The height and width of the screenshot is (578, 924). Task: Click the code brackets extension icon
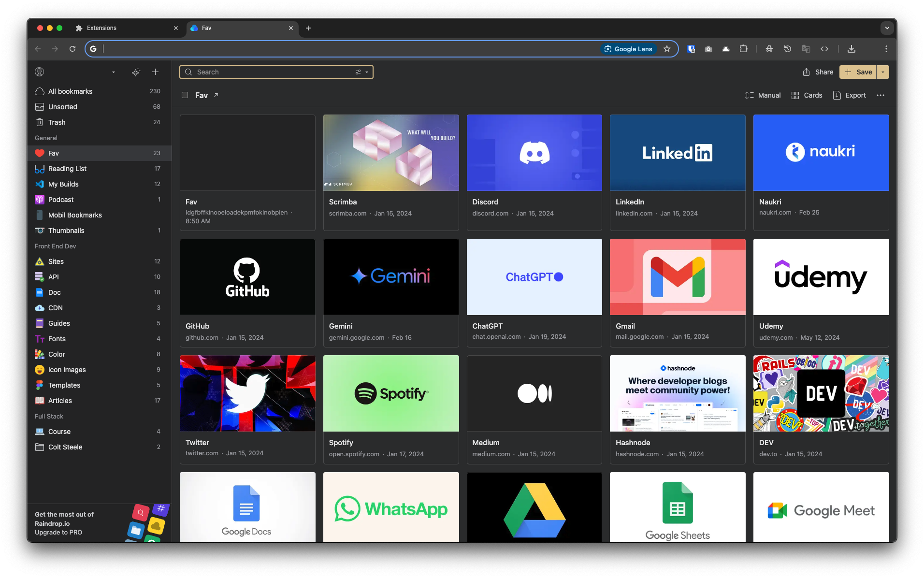pos(824,49)
